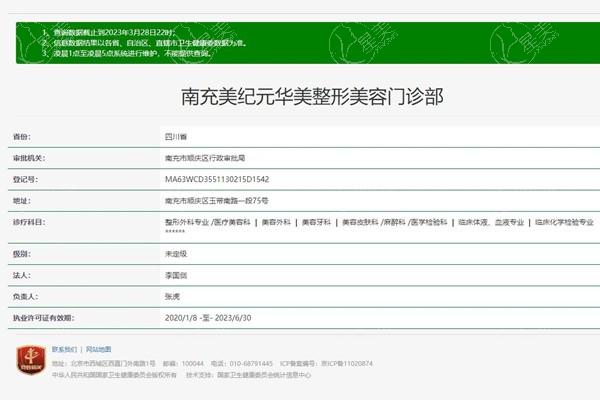Open the 网站地图 link
The width and height of the screenshot is (600, 400).
tap(98, 349)
